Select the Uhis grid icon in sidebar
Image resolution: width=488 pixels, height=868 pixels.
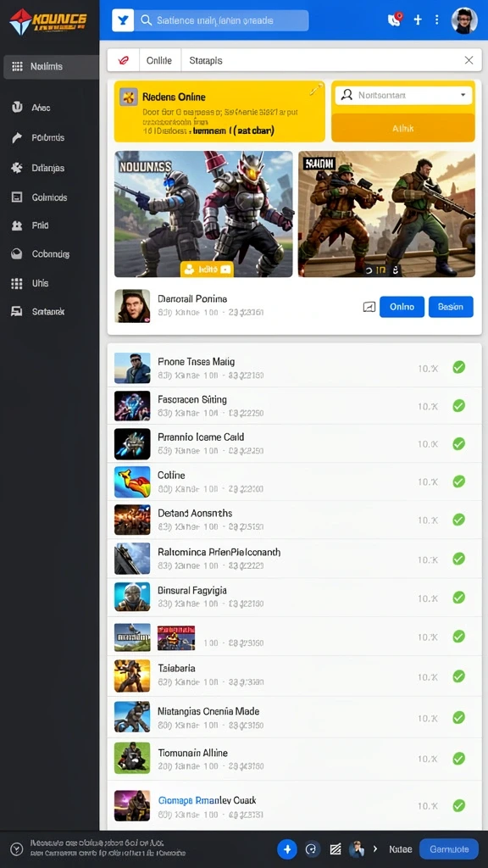pyautogui.click(x=17, y=283)
